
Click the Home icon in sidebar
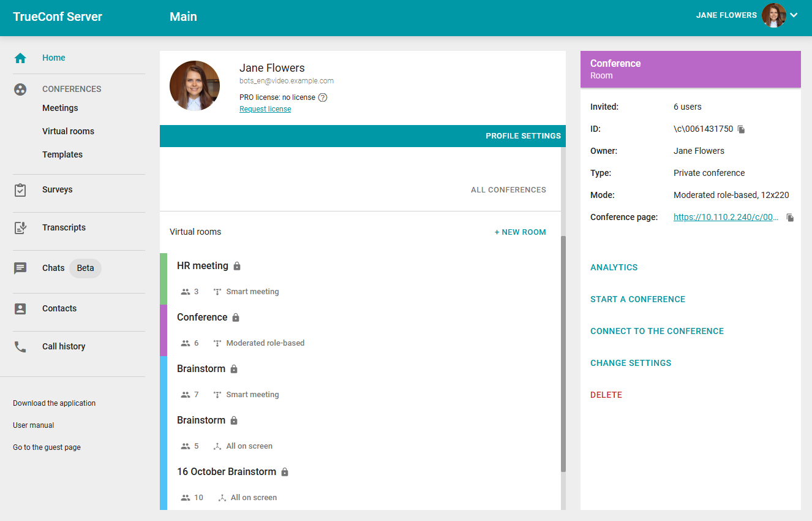20,58
